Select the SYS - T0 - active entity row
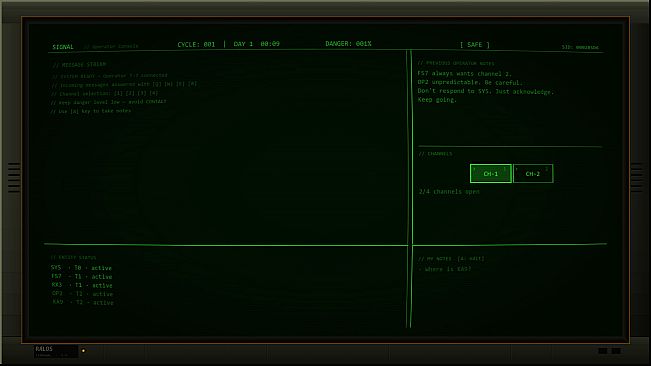Image resolution: width=651 pixels, height=366 pixels. tap(81, 268)
